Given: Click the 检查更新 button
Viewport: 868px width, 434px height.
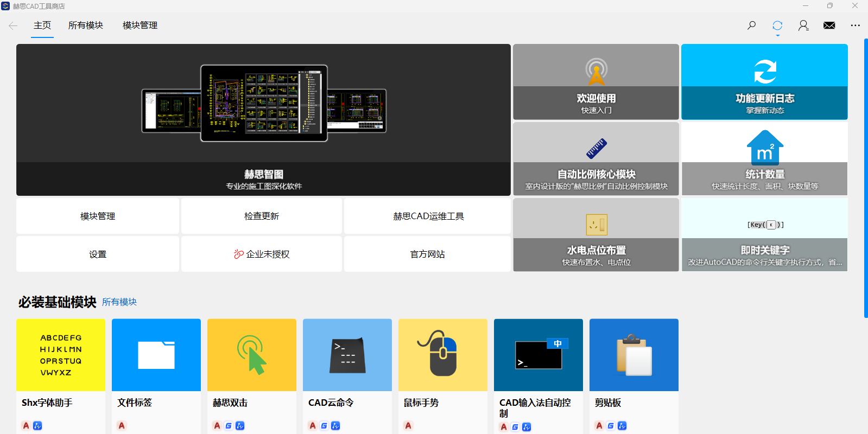Looking at the screenshot, I should (x=262, y=216).
